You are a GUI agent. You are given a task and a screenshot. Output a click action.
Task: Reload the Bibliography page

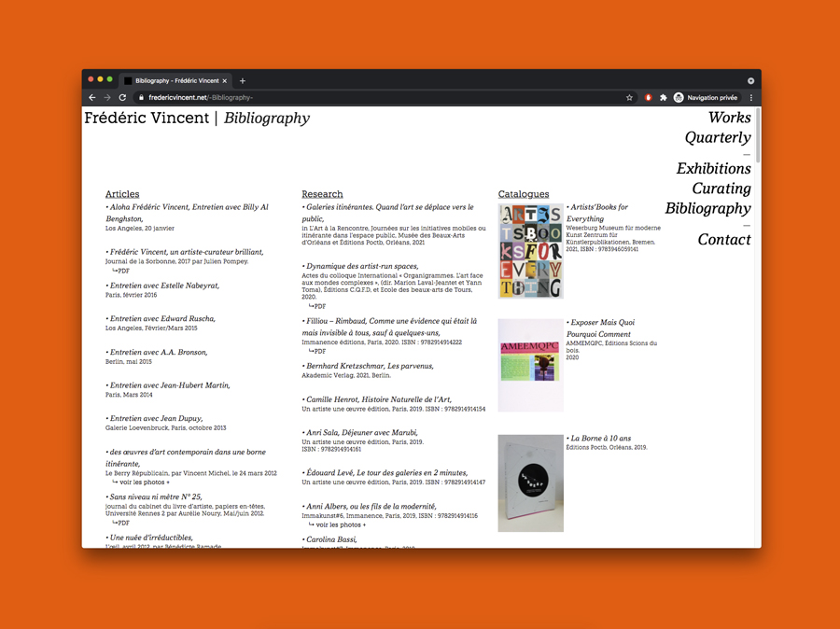click(122, 97)
